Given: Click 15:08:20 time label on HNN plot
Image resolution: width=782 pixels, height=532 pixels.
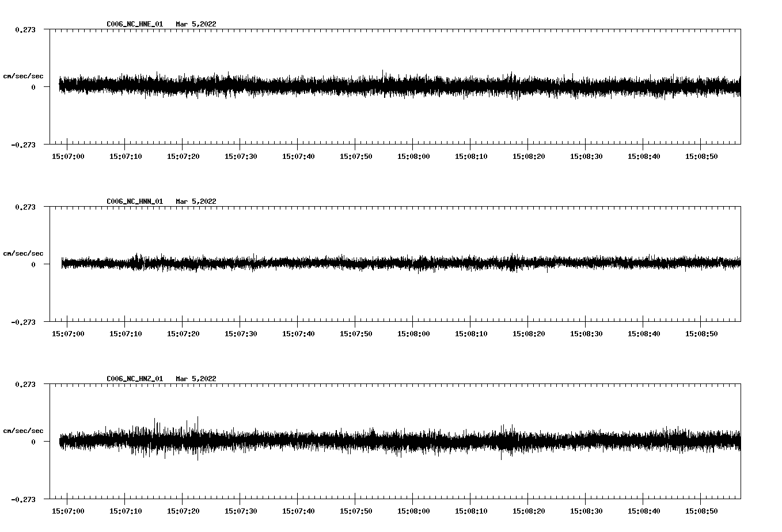Looking at the screenshot, I should pos(529,334).
